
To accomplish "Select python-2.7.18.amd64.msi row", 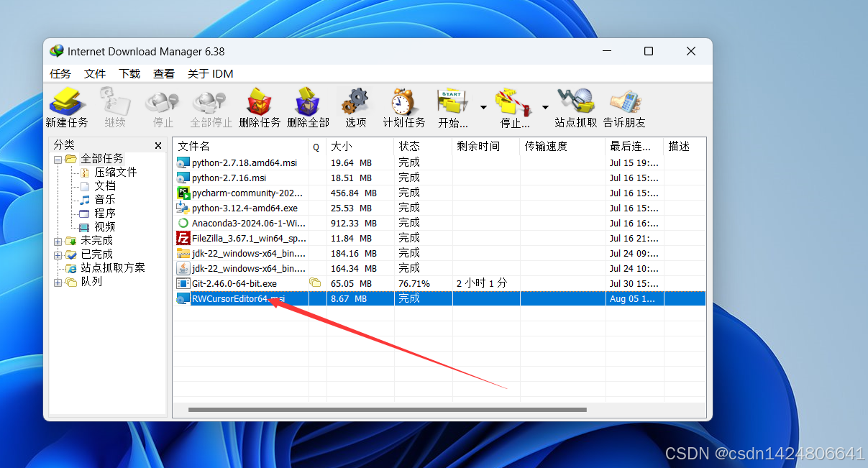I will pos(439,162).
